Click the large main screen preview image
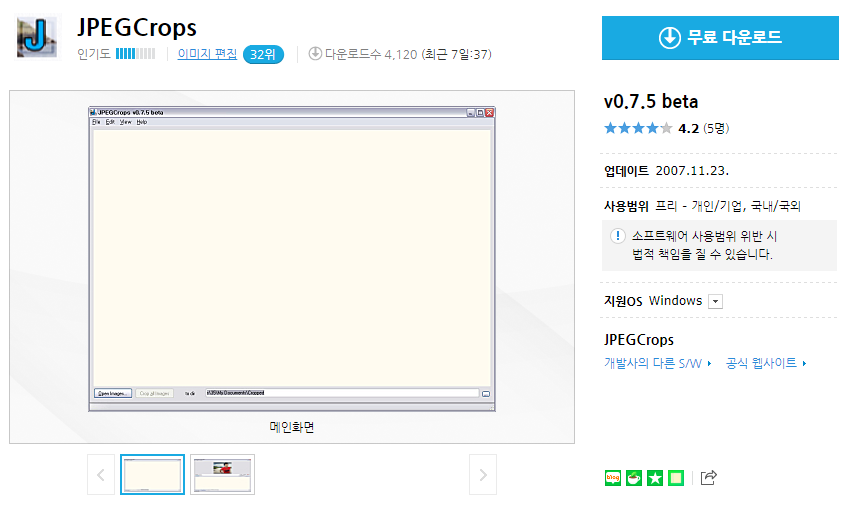The height and width of the screenshot is (526, 847). point(292,259)
